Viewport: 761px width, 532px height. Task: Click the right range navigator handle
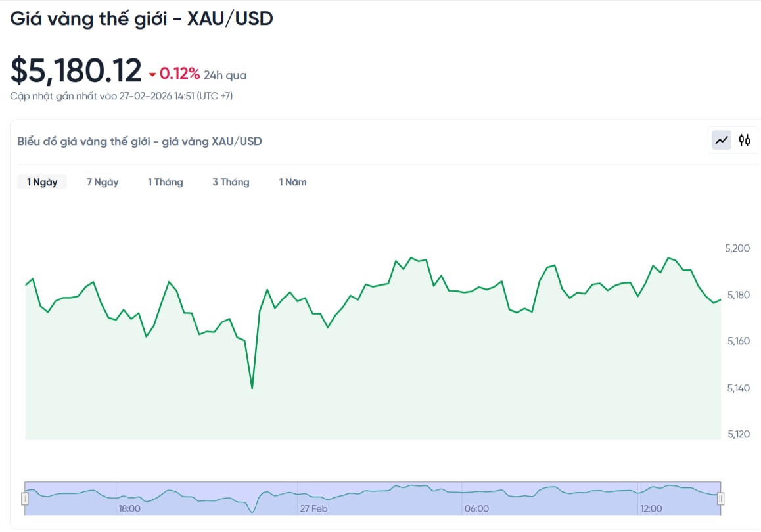click(721, 499)
